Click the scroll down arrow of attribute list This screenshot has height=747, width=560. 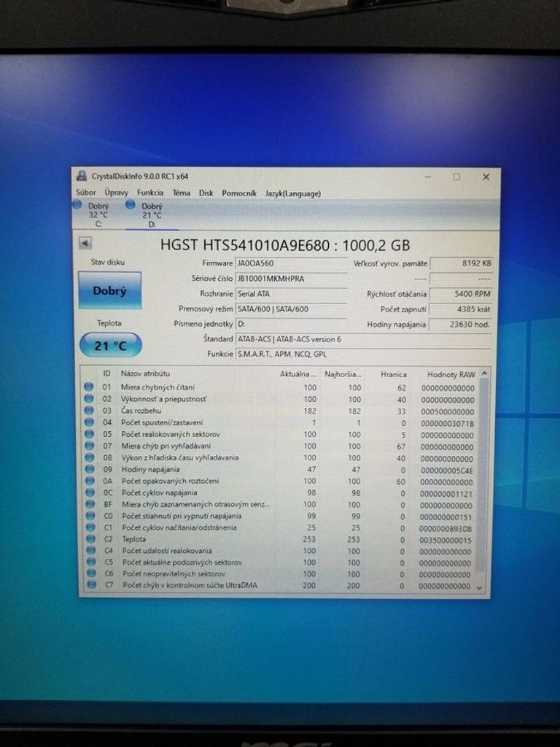pyautogui.click(x=480, y=589)
